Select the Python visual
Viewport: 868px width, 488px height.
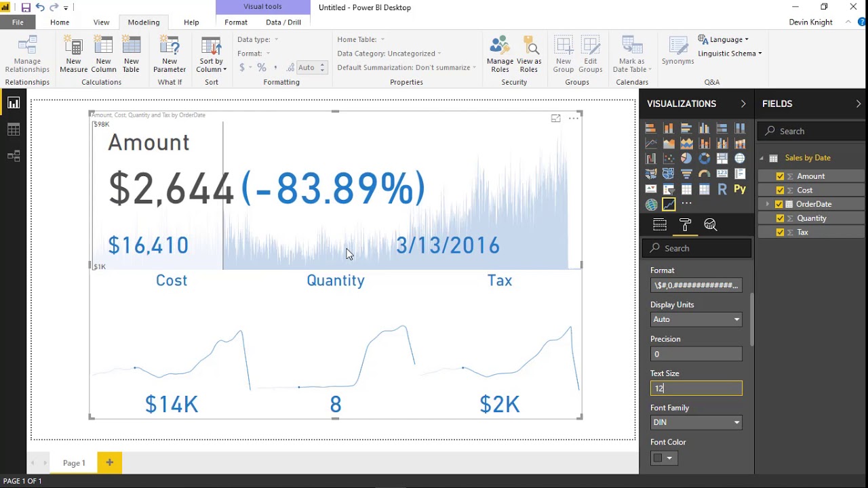(740, 190)
